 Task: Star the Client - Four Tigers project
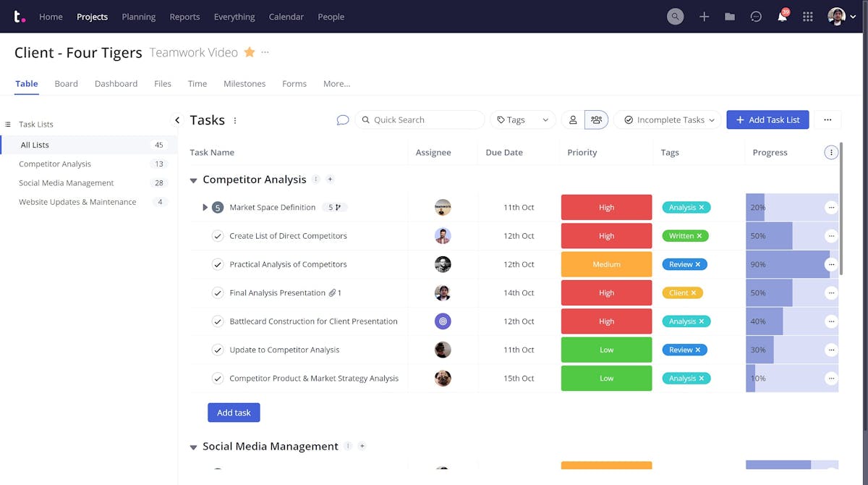tap(250, 52)
